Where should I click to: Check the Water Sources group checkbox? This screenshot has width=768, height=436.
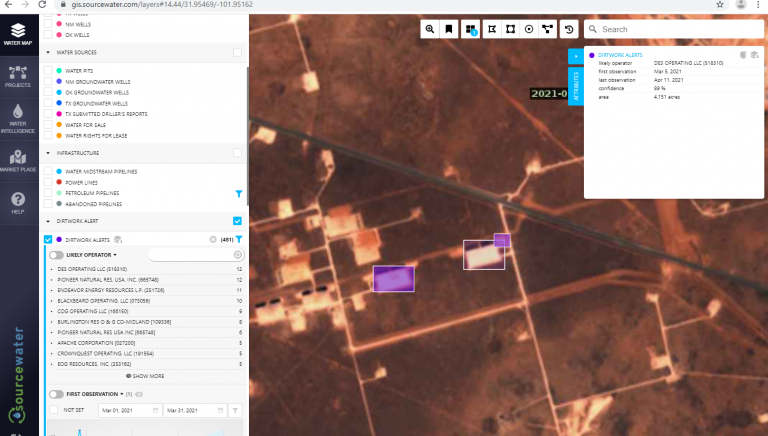click(x=237, y=52)
